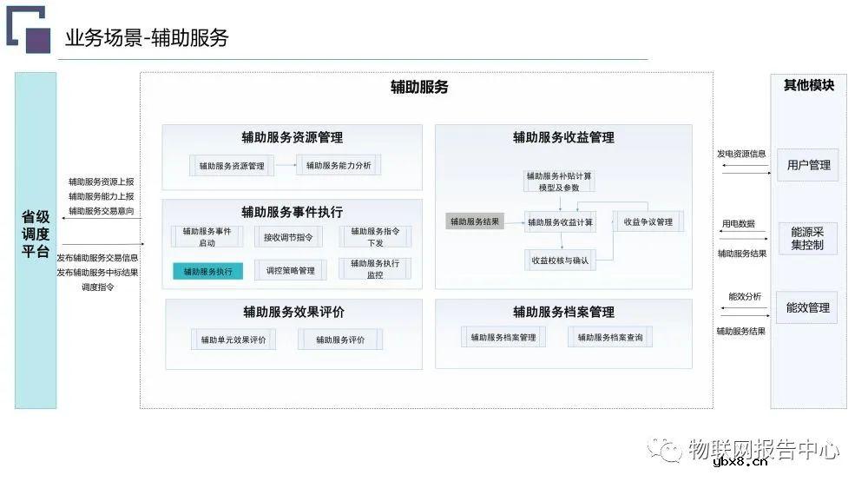Select the 能效管理 module box
The image size is (868, 488).
click(x=807, y=307)
